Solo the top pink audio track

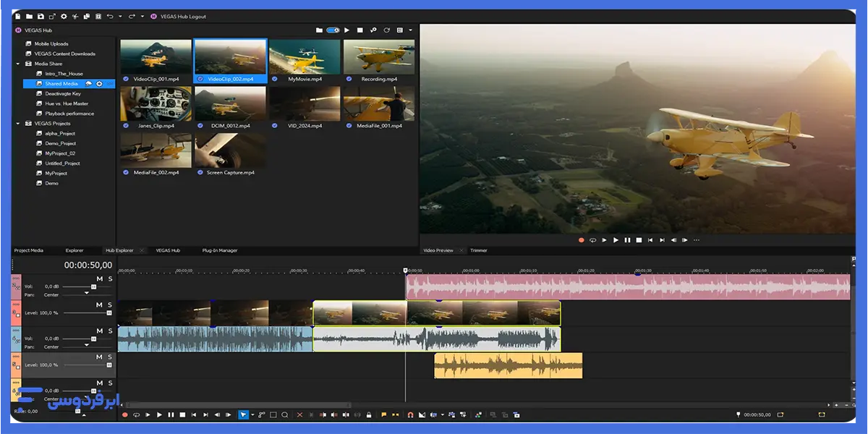pos(110,278)
